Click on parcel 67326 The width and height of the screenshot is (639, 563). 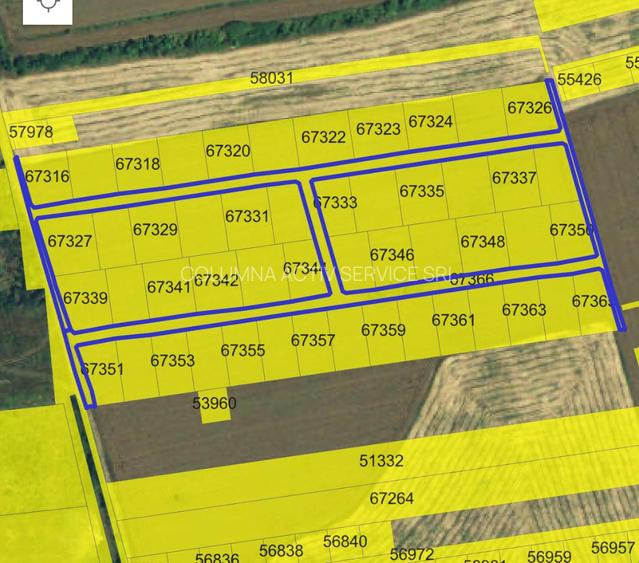click(x=529, y=108)
